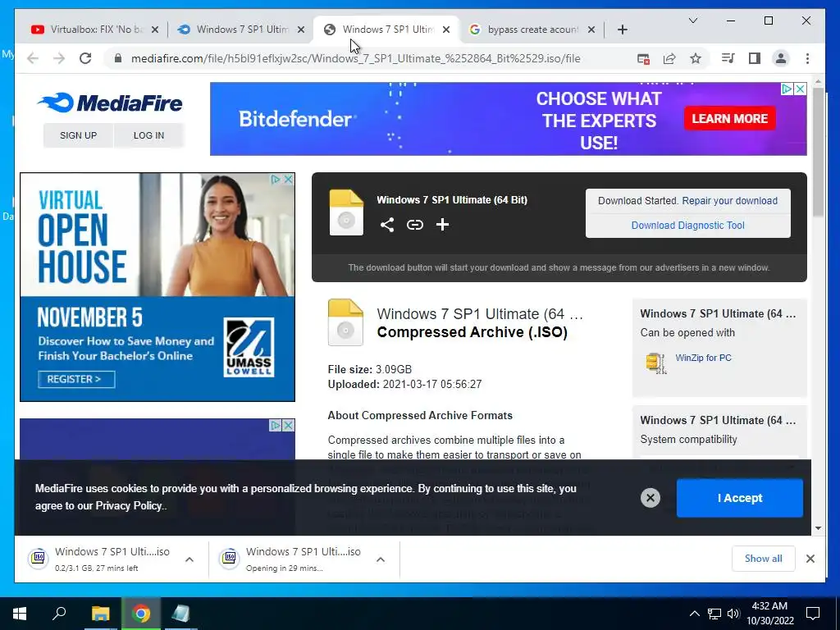The image size is (840, 630).
Task: Show hidden system tray icons
Action: pos(694,614)
